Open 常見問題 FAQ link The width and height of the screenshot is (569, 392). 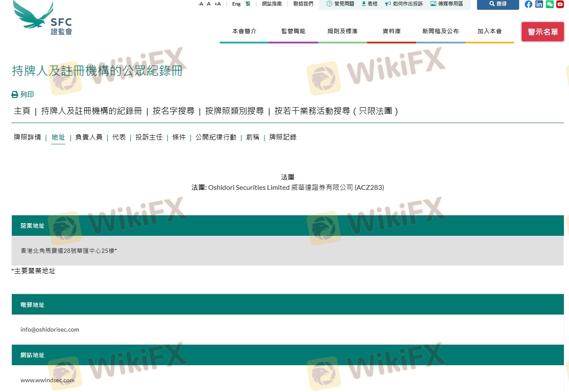pos(340,4)
